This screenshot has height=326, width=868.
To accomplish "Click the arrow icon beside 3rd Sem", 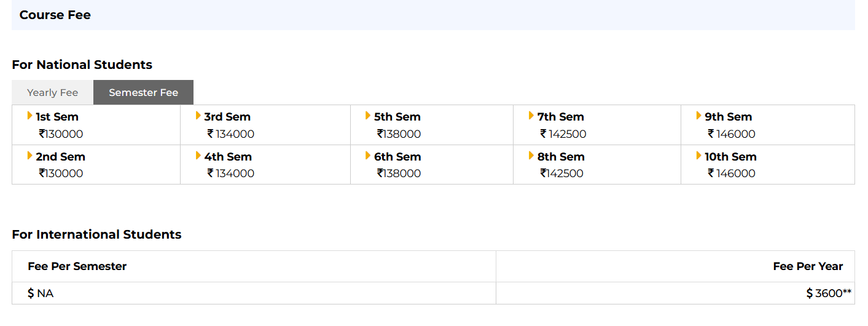I will point(198,116).
